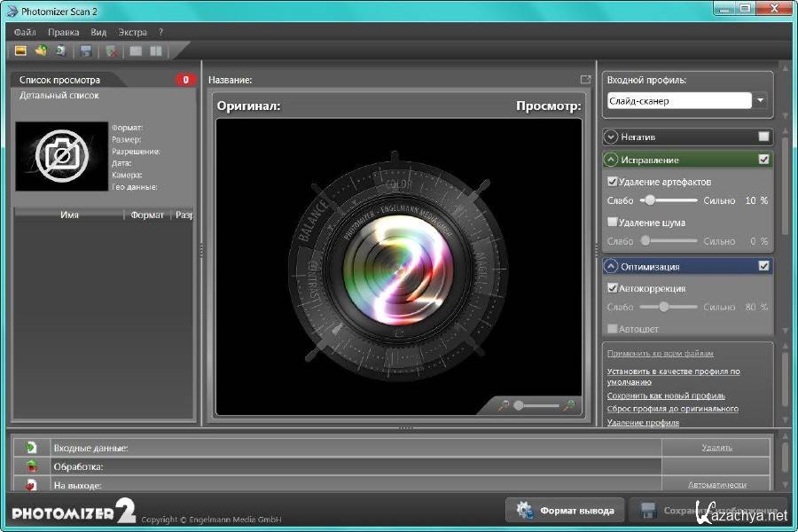Click the save floppy disk toolbar icon

tap(86, 51)
